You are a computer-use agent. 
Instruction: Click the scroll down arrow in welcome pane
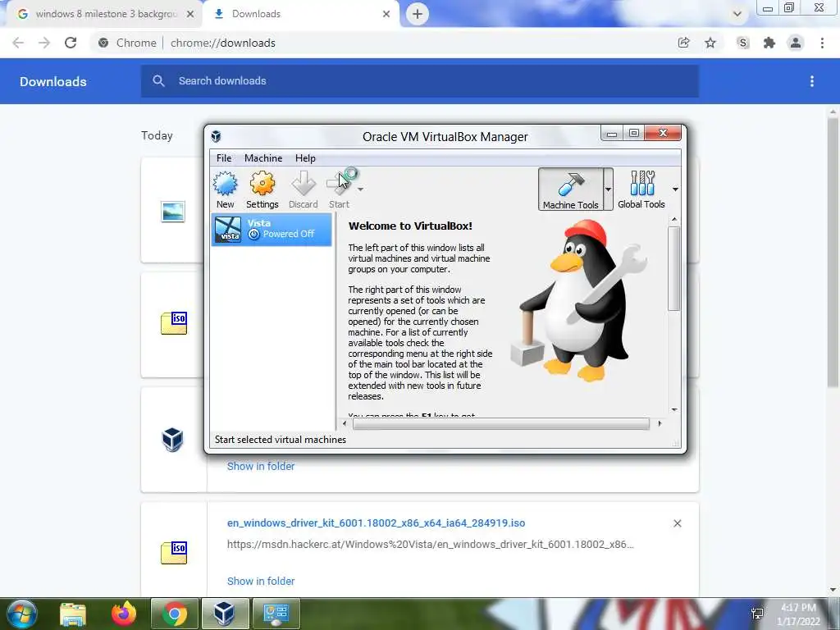tap(674, 410)
